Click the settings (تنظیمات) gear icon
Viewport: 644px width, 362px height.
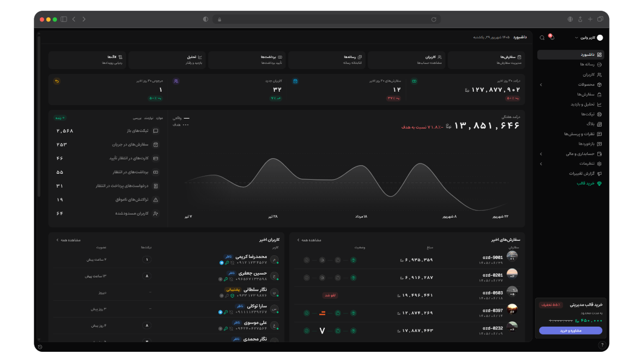599,164
